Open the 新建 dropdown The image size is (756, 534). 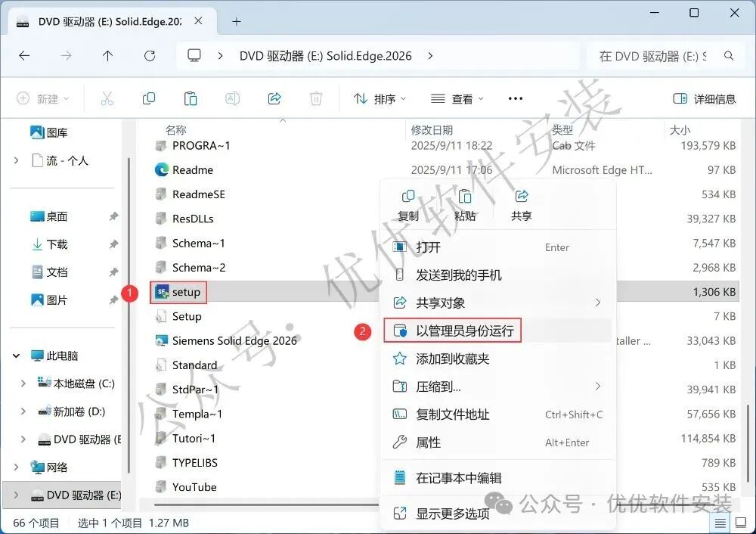pos(43,99)
